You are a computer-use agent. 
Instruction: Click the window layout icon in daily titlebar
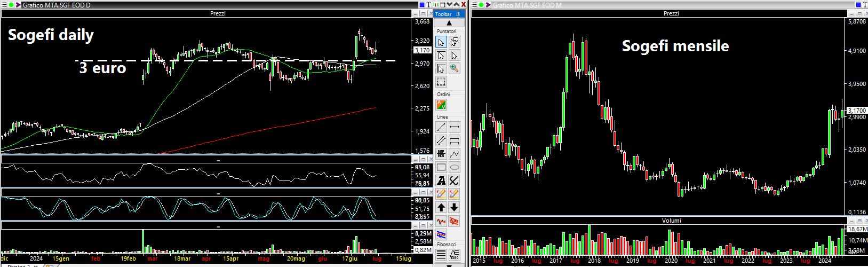pyautogui.click(x=443, y=5)
